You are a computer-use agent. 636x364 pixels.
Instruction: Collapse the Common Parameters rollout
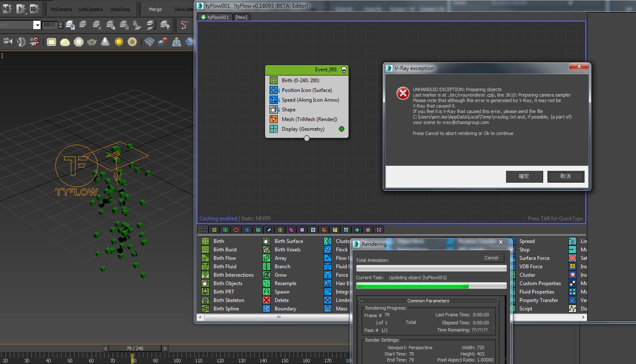pyautogui.click(x=362, y=301)
